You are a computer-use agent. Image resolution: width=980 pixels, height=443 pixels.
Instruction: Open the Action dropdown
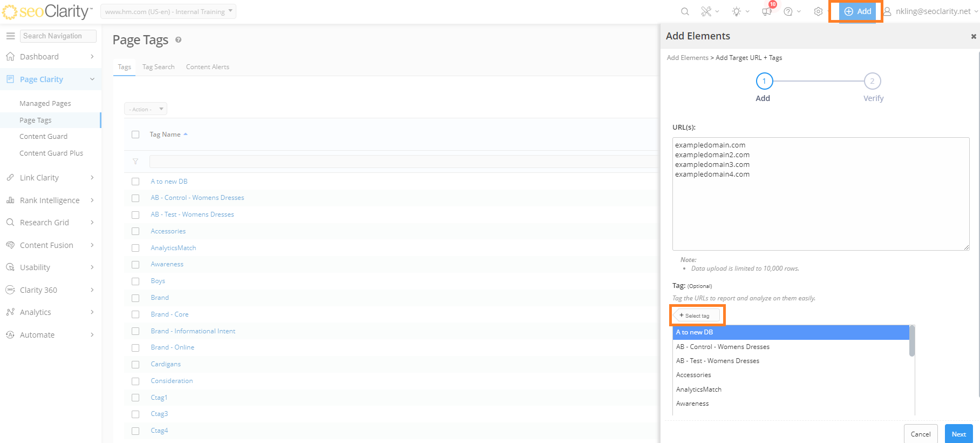click(x=146, y=109)
